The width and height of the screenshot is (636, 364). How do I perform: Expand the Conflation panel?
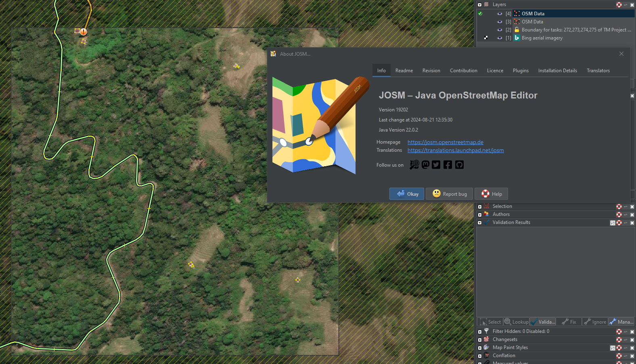click(x=480, y=356)
